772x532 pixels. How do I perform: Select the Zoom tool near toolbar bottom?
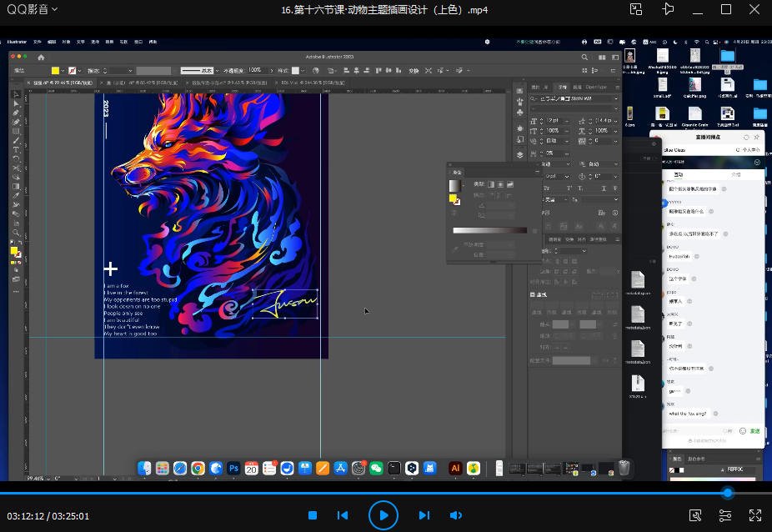point(15,233)
